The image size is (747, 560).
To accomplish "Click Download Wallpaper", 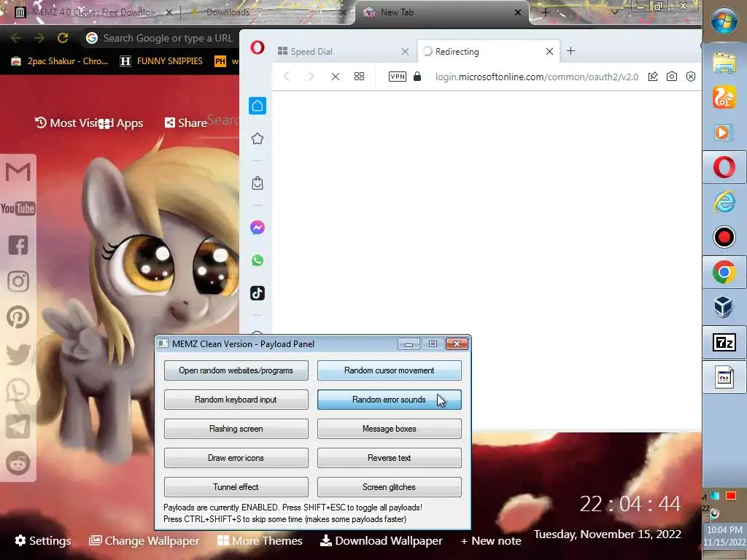I will [381, 541].
